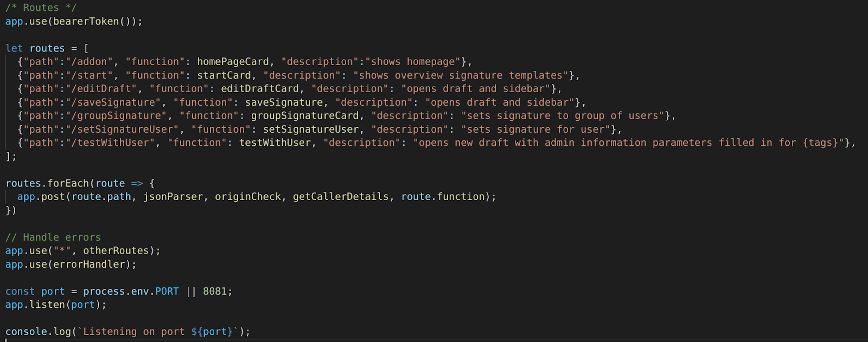Click the homePageCard function reference
Screen dimensions: 868x342
point(233,62)
